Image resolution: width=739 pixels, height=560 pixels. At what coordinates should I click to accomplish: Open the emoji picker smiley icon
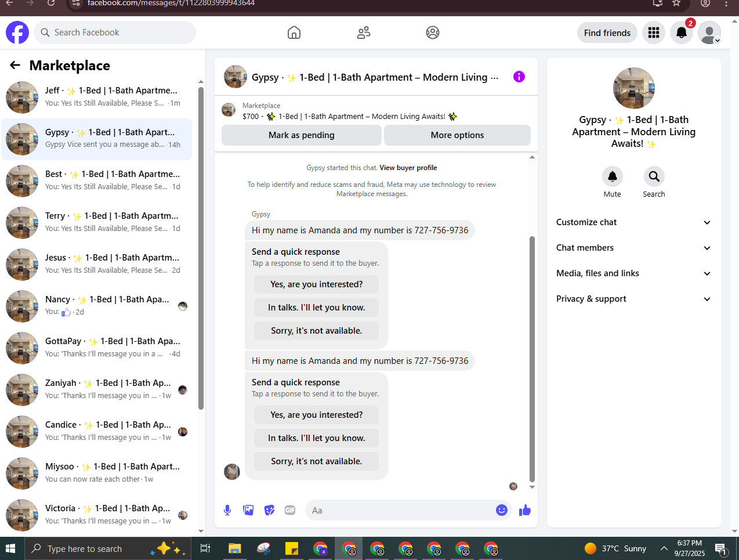(x=502, y=510)
